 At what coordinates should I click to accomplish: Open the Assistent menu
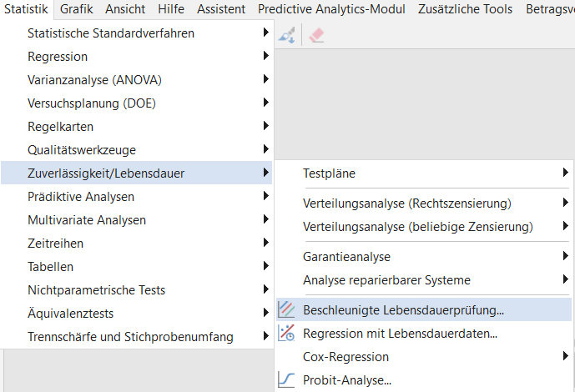pyautogui.click(x=221, y=9)
